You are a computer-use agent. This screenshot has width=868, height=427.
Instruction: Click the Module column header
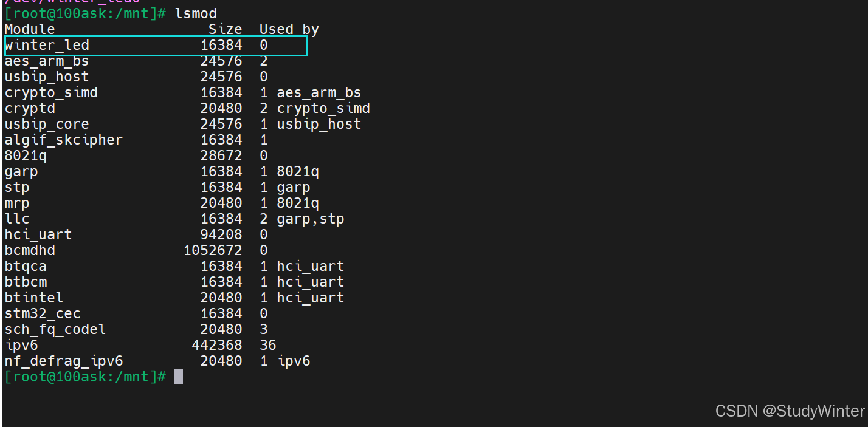pos(30,29)
